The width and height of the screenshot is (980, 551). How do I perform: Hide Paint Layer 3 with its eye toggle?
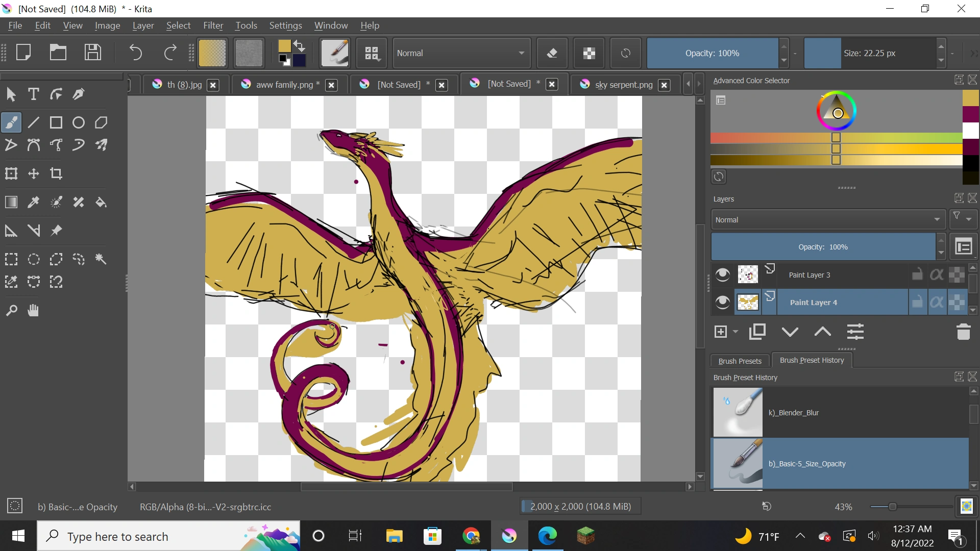(x=722, y=274)
